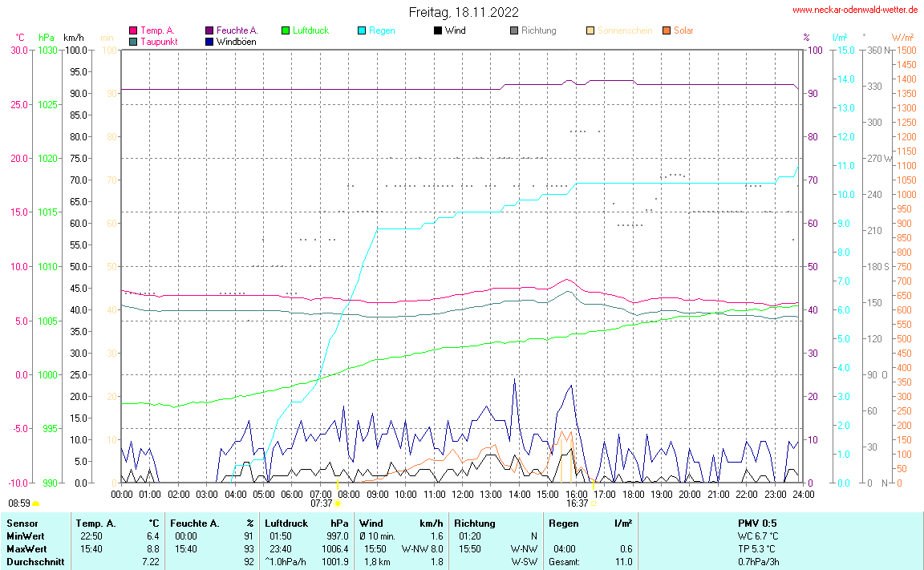Click the Luftdruck column header in table
Viewport: 924px width, 570px height.
tap(286, 524)
